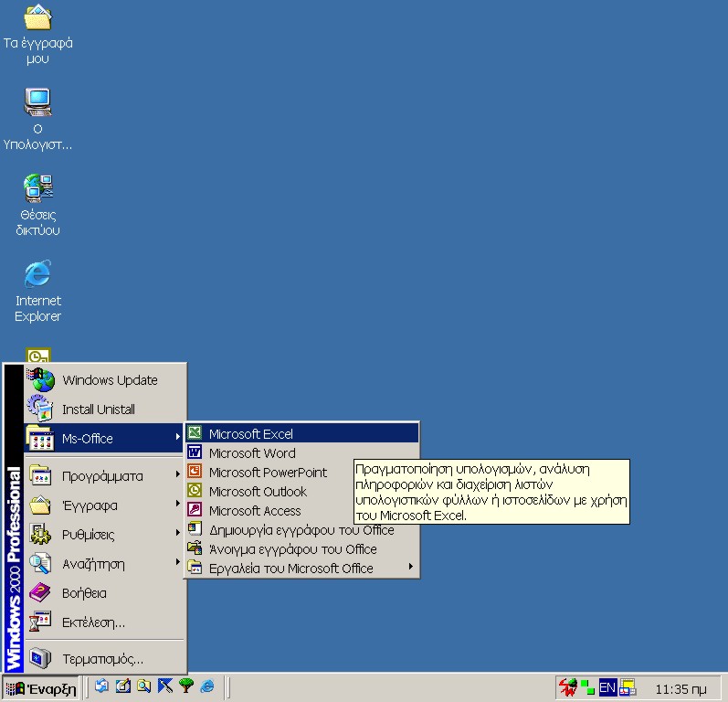This screenshot has width=728, height=702.
Task: Click the red tray icon left of the green one
Action: [567, 687]
